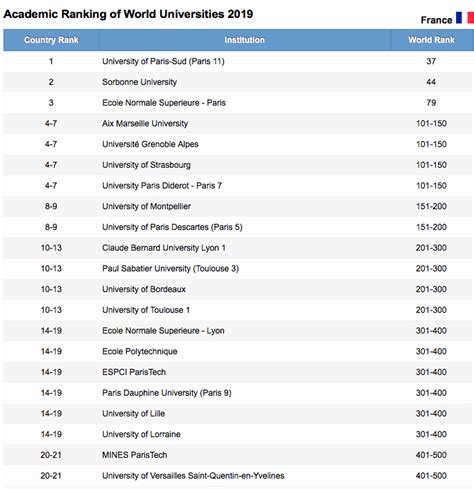Open Ecole Normale Superieure - Paris
The height and width of the screenshot is (489, 474).
pos(164,103)
